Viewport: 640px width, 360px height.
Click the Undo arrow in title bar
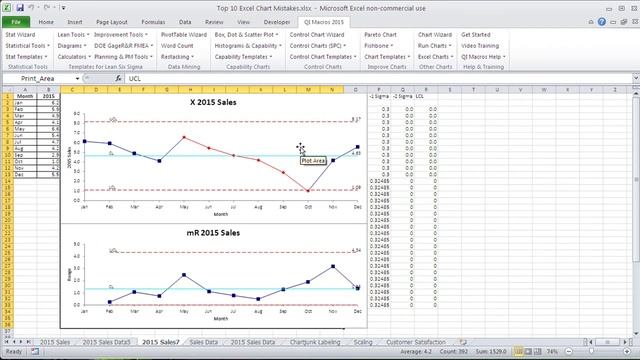(31, 8)
